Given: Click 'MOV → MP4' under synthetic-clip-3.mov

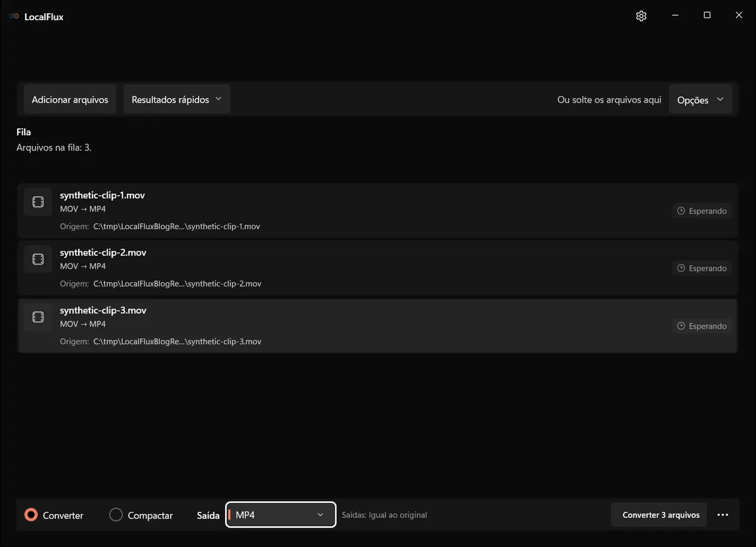Looking at the screenshot, I should coord(83,324).
